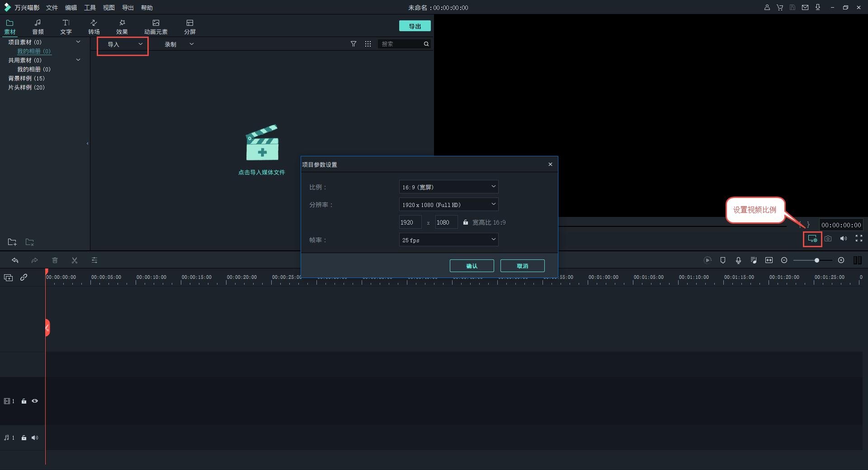
Task: Click the voiceover microphone icon above timeline
Action: [x=738, y=260]
